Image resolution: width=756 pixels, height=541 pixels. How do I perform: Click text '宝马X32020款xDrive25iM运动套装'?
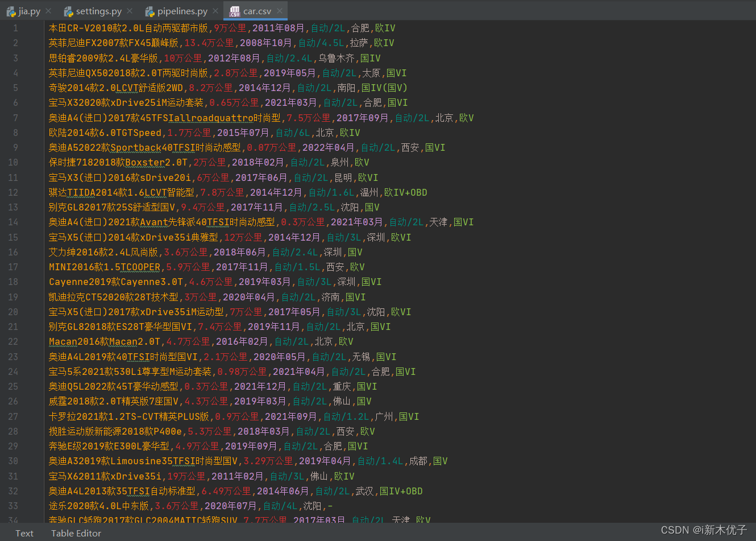click(126, 102)
